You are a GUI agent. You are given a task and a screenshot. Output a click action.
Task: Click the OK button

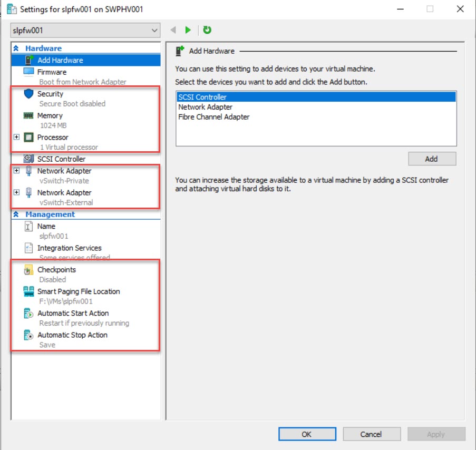[307, 434]
